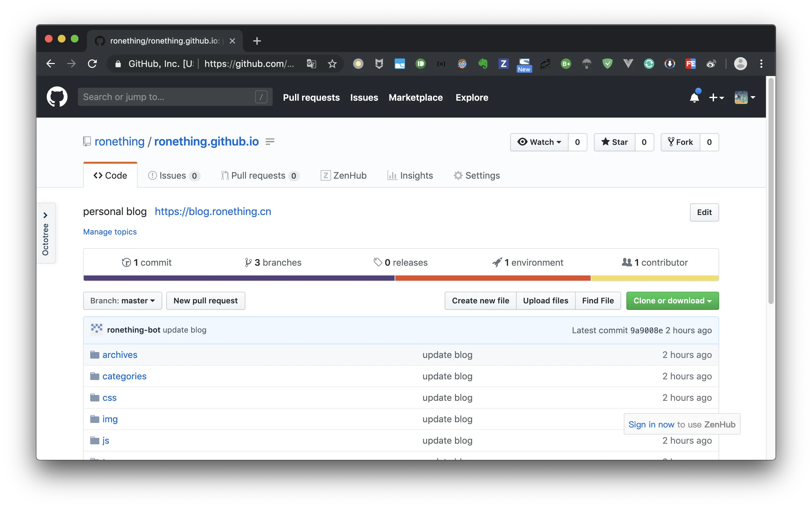The image size is (812, 508).
Task: Click the browser forward arrow
Action: (71, 64)
